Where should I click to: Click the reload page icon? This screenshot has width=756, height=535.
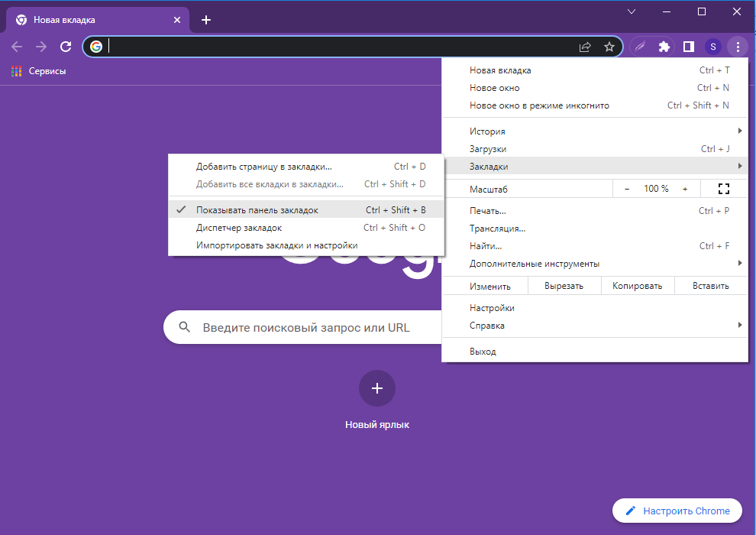(66, 47)
